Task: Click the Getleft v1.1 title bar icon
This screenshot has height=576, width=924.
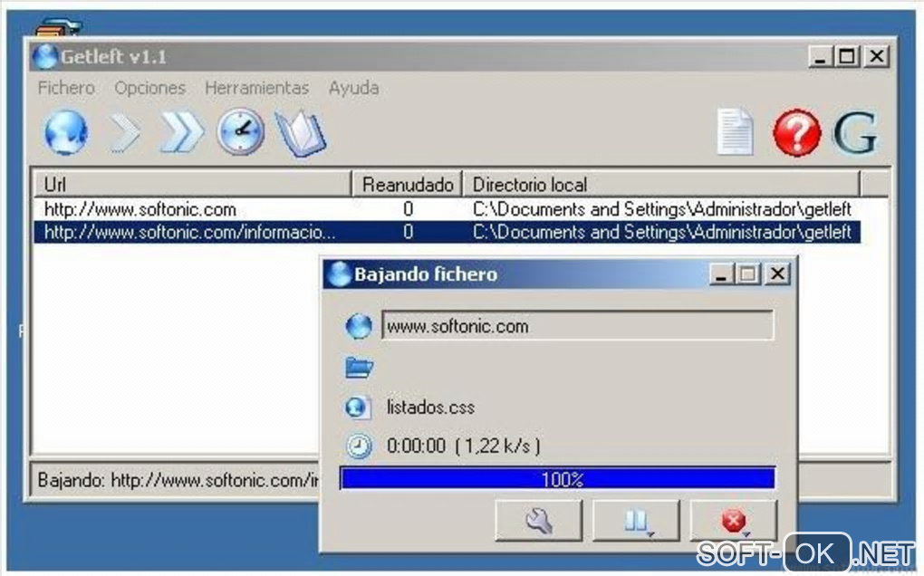Action: 45,56
